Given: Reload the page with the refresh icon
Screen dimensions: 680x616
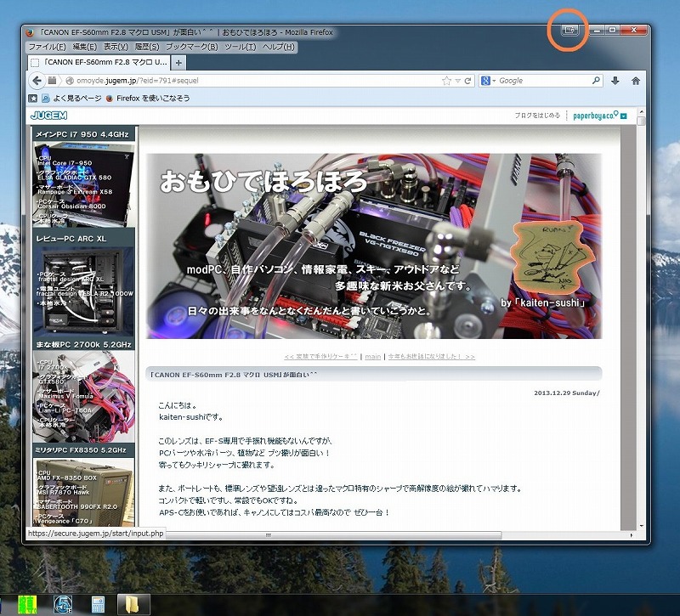Looking at the screenshot, I should tap(468, 81).
